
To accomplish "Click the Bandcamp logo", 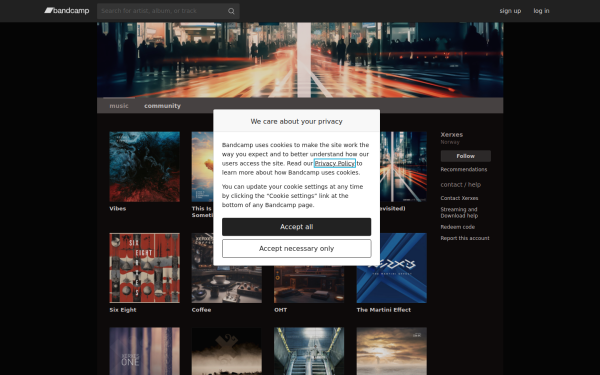I will [x=67, y=11].
